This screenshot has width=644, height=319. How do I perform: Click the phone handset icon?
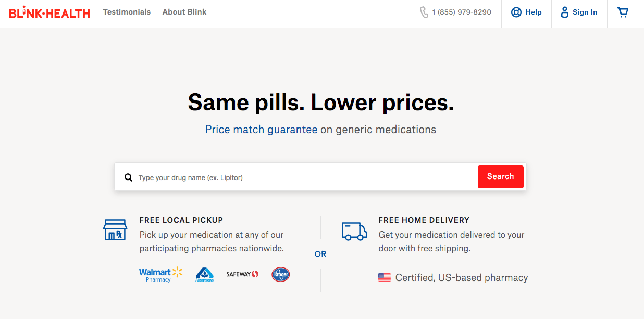(x=424, y=12)
